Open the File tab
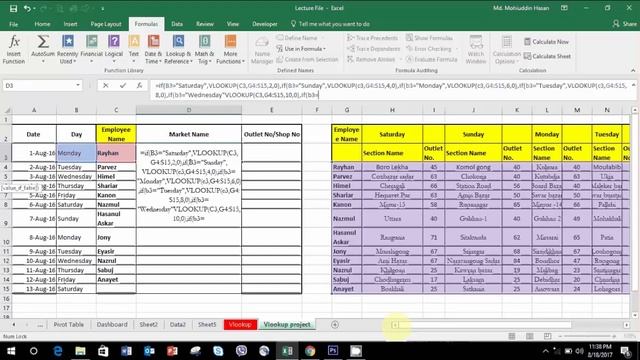This screenshot has width=640, height=360. coord(13,24)
